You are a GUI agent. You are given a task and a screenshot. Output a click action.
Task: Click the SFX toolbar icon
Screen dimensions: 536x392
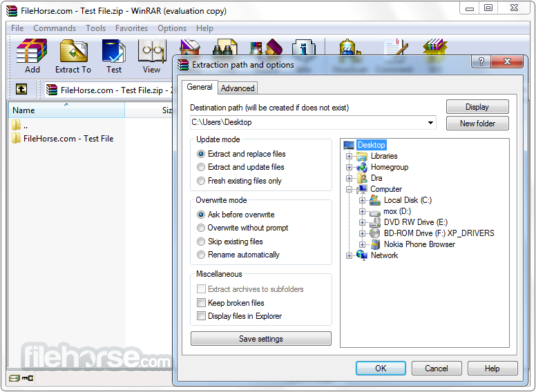434,47
